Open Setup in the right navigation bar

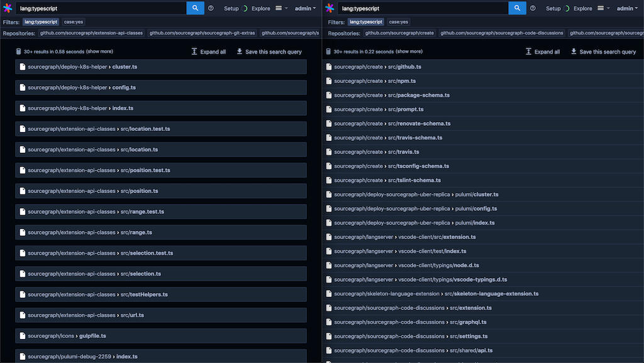(x=553, y=8)
